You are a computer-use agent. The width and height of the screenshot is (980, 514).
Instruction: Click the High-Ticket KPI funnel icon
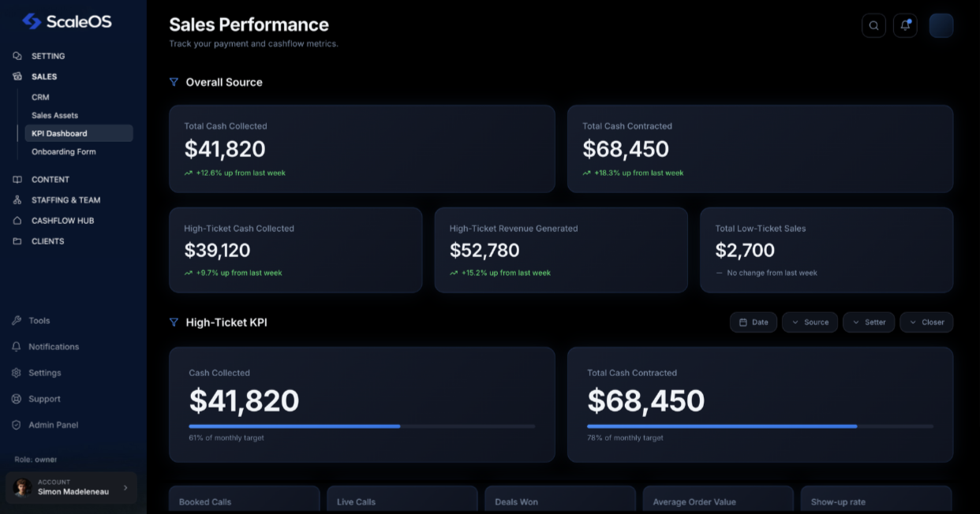point(174,322)
